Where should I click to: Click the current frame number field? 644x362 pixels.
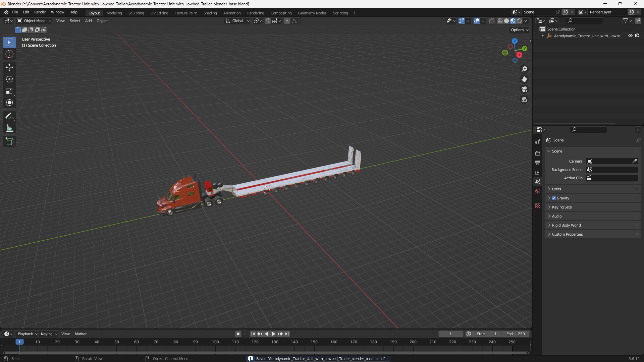pyautogui.click(x=450, y=334)
